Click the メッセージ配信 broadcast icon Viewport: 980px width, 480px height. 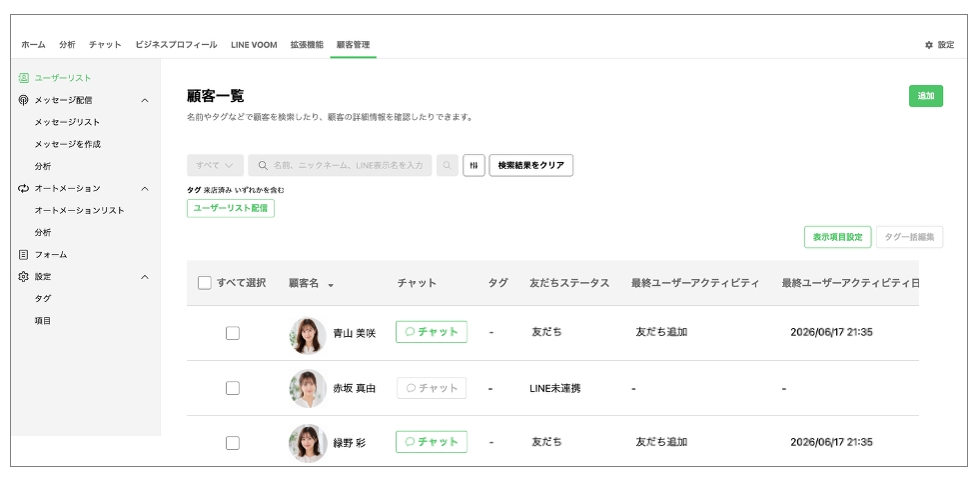click(23, 100)
